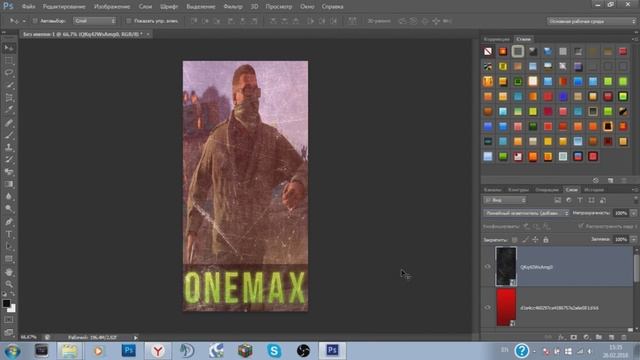Select the Horizontal Type tool
This screenshot has width=640, height=360.
pyautogui.click(x=9, y=234)
